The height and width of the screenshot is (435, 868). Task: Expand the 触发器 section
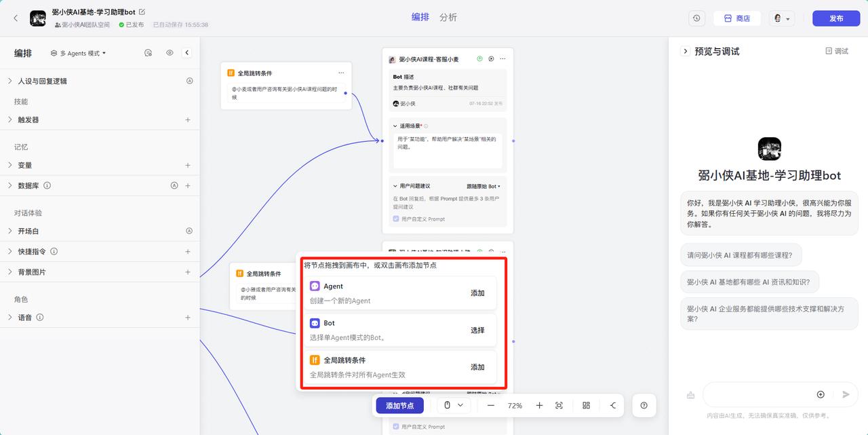click(9, 119)
